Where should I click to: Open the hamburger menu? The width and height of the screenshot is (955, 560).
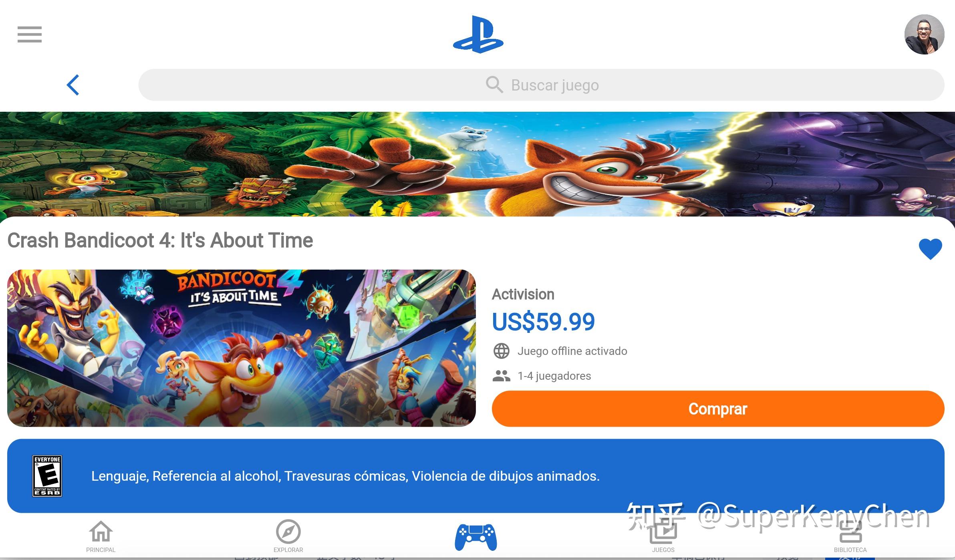click(30, 34)
